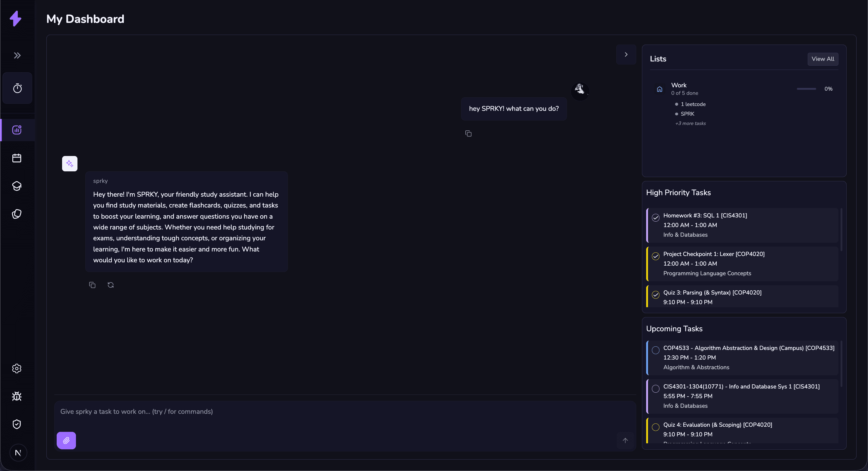Viewport: 868px width, 471px height.
Task: Collapse the right panel with chevron arrow
Action: point(626,54)
